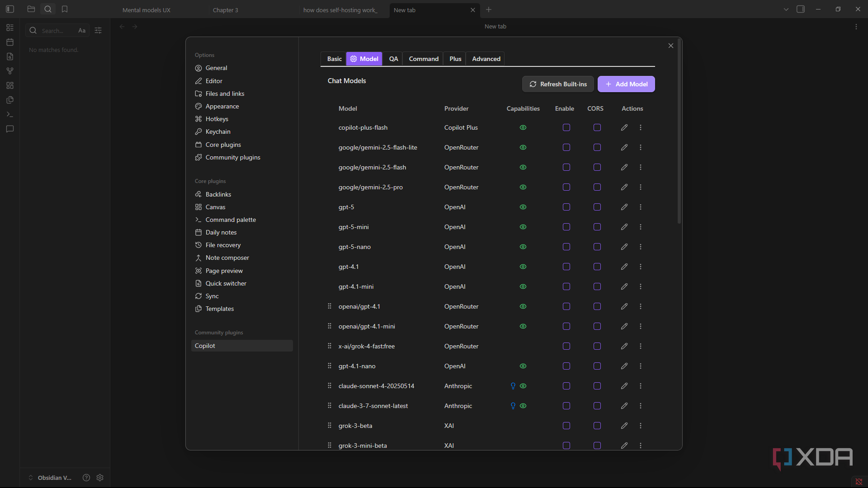
Task: Open the file explorer folder icon
Action: (x=31, y=9)
